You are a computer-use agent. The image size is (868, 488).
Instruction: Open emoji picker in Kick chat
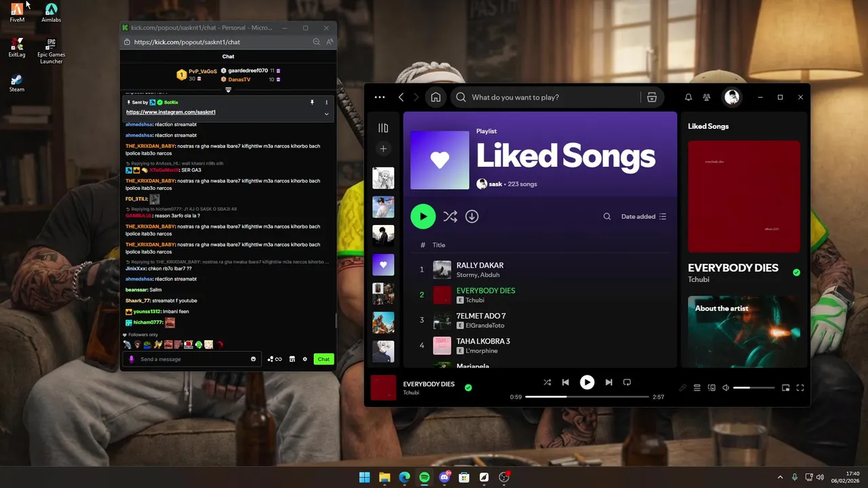point(254,359)
